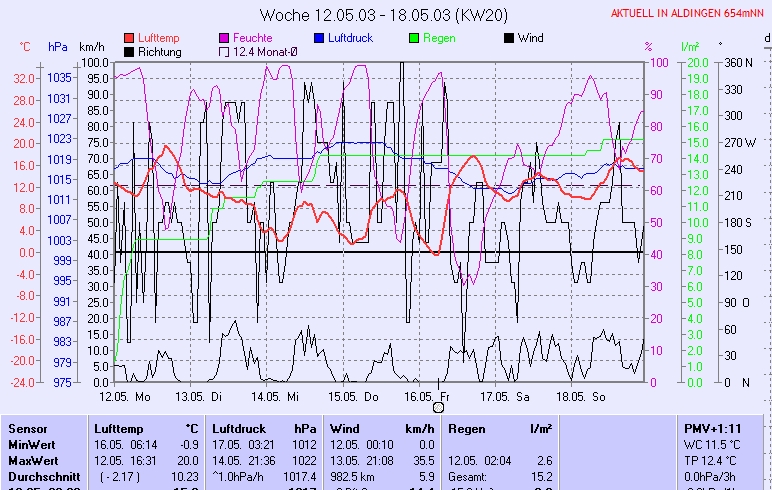Click the PMV+1:11 panel header
Viewport: 772px width, 490px height.
pos(709,428)
